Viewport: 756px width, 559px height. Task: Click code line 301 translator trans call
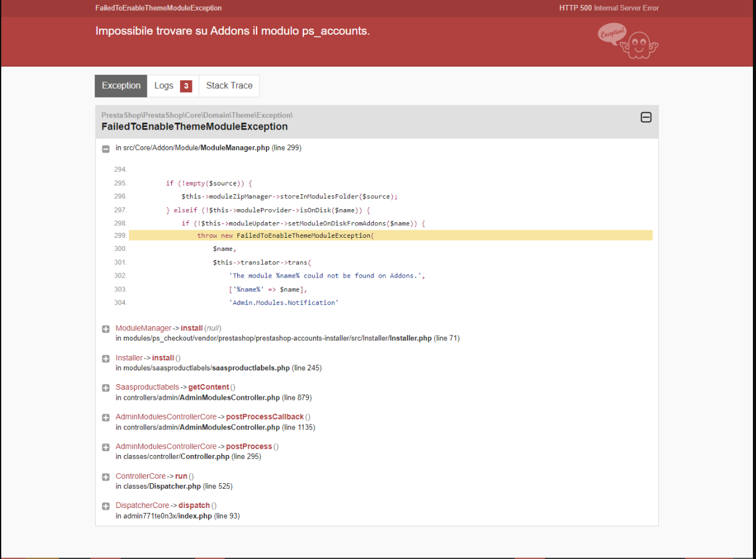262,262
